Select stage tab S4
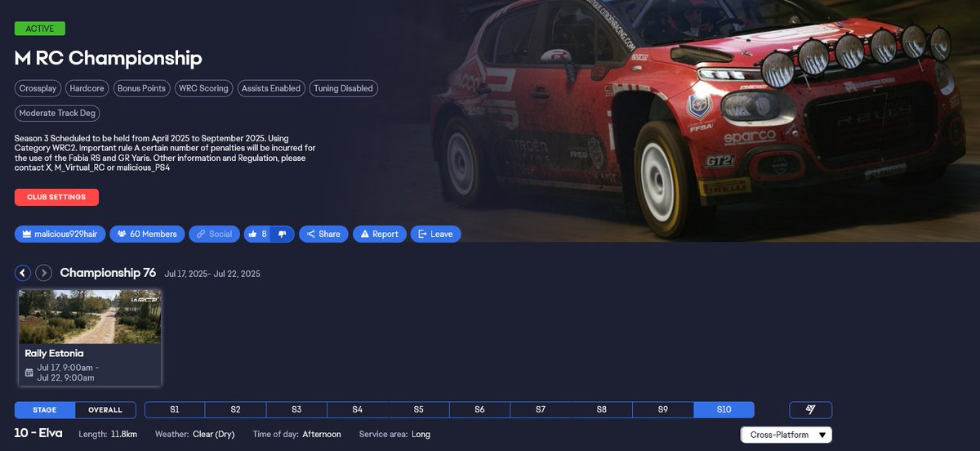 358,409
